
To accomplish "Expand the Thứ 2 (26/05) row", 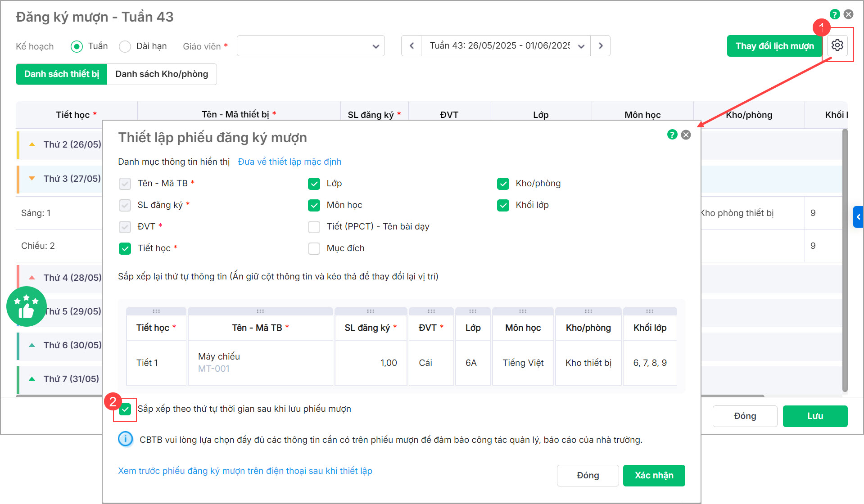I will (x=32, y=144).
